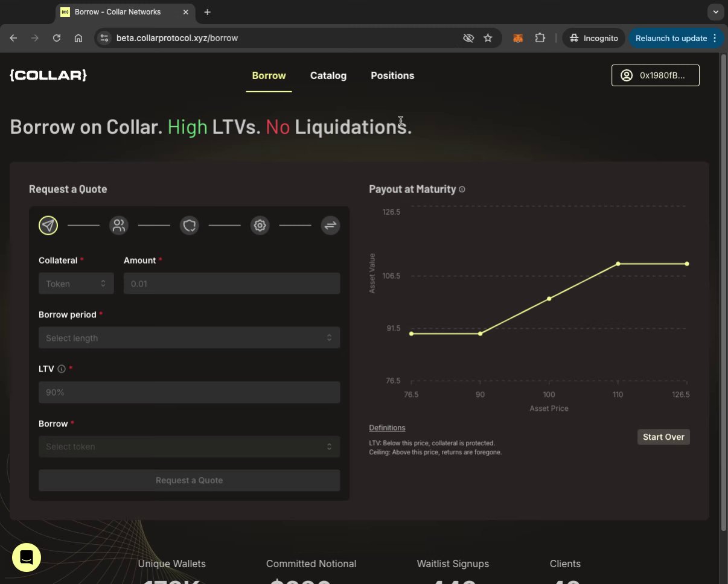Close the Collar Networks browser tab
The width and height of the screenshot is (728, 584).
point(185,12)
